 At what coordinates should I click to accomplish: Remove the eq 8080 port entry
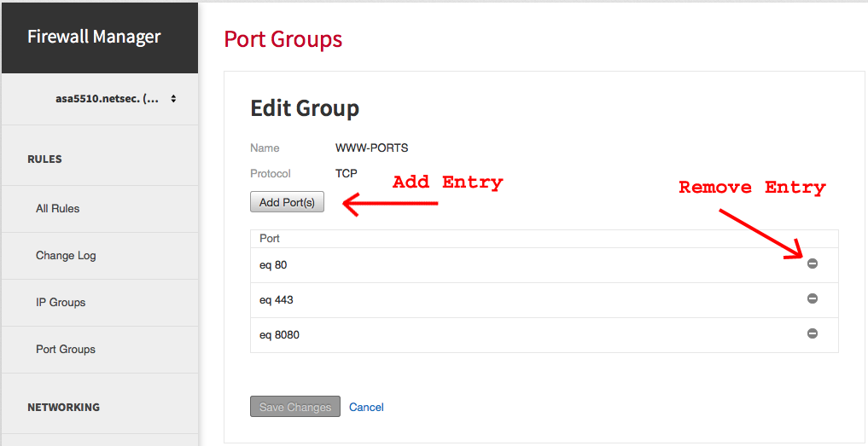pos(812,333)
